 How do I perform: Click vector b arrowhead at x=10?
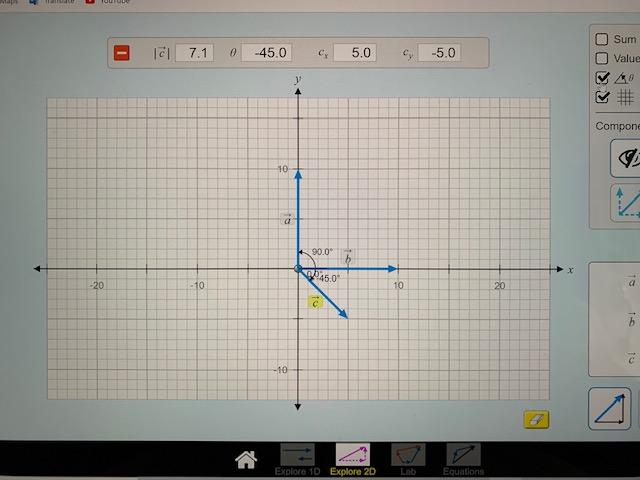(x=392, y=269)
